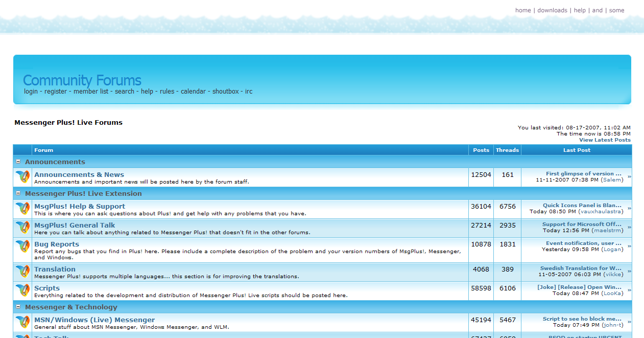
Task: Open downloads in the top navigation
Action: 552,10
